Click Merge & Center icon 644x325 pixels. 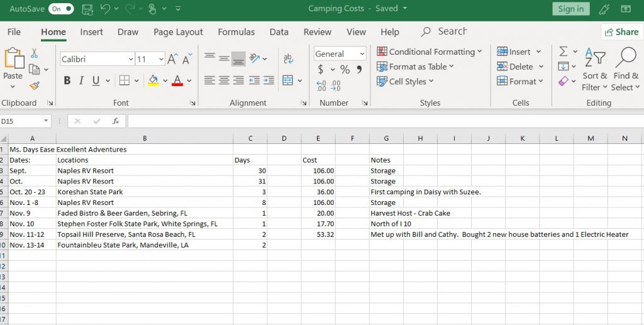pyautogui.click(x=288, y=80)
